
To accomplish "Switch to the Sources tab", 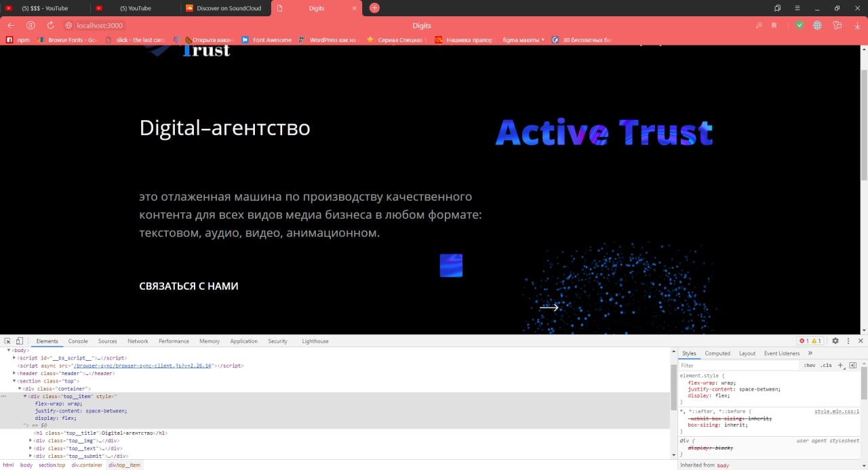I will 108,341.
